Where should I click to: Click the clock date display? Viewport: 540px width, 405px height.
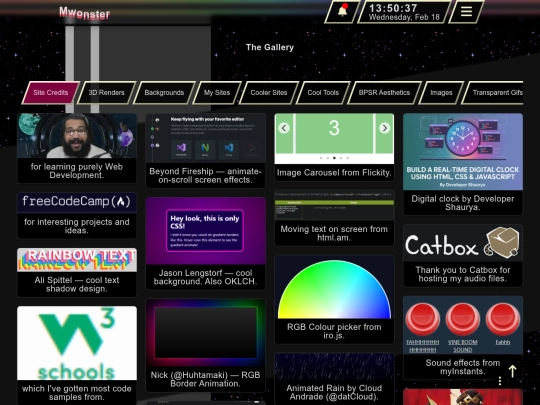pyautogui.click(x=404, y=17)
